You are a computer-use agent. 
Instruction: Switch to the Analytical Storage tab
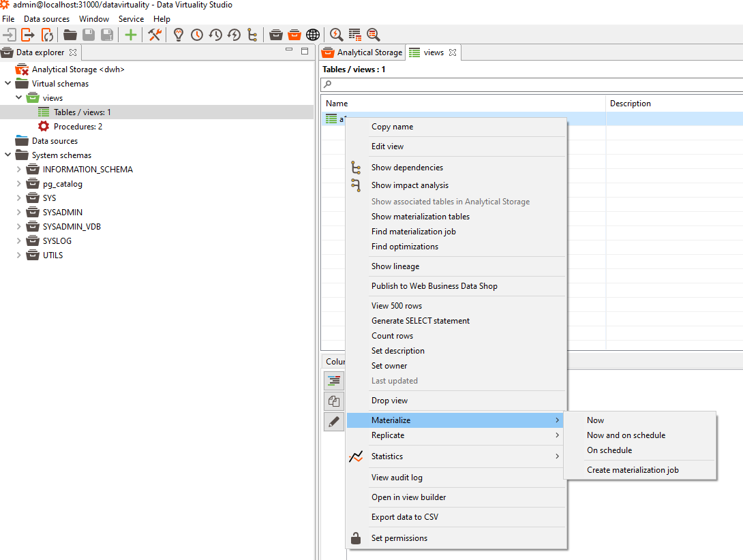(363, 52)
